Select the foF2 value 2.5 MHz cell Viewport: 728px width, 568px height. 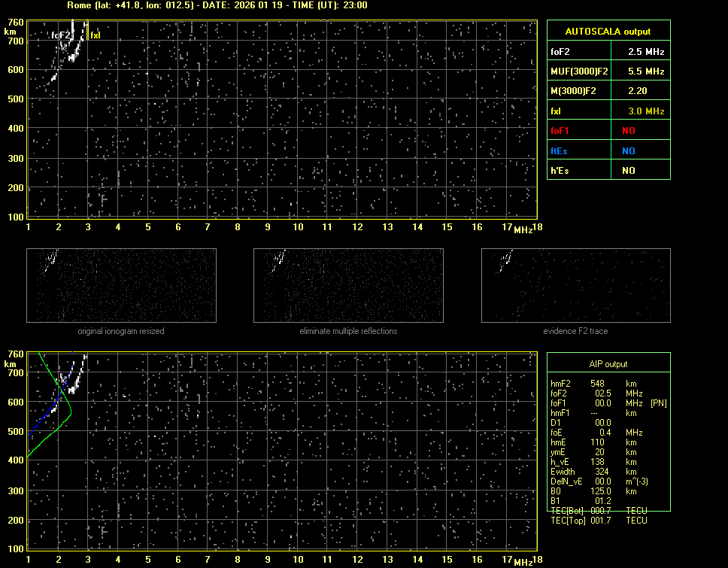tap(639, 52)
